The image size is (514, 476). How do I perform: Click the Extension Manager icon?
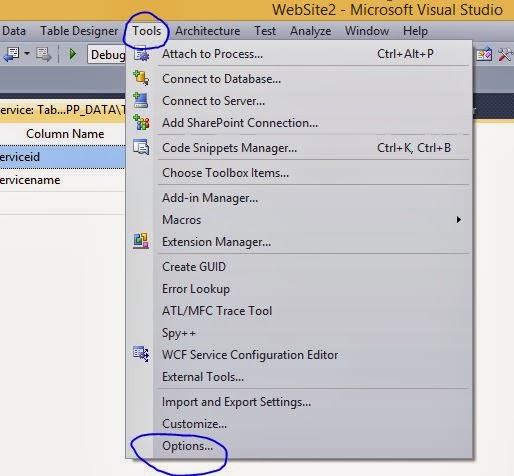click(x=141, y=241)
